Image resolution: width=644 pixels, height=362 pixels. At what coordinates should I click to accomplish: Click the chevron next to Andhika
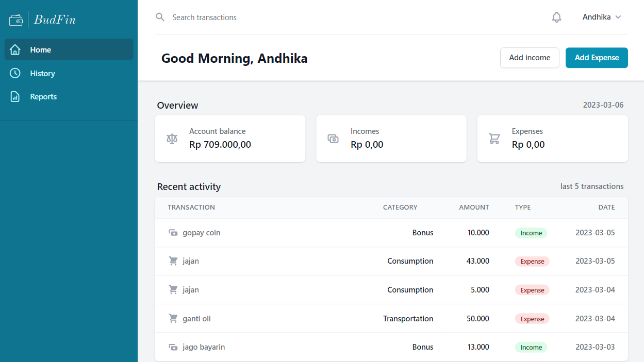(x=618, y=18)
